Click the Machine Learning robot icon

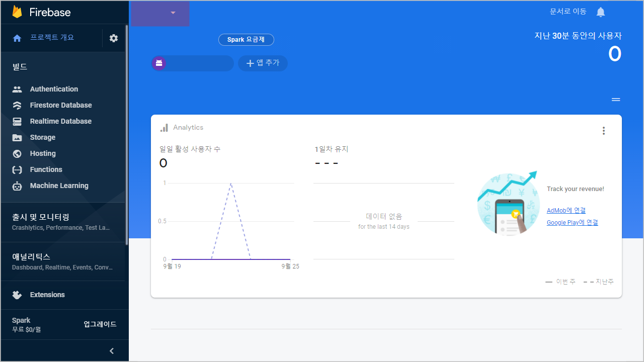pyautogui.click(x=17, y=186)
